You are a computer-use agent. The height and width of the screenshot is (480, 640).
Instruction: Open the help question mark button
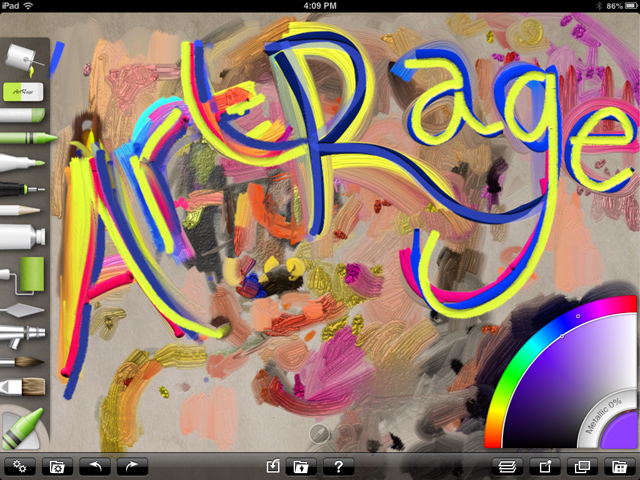(338, 466)
